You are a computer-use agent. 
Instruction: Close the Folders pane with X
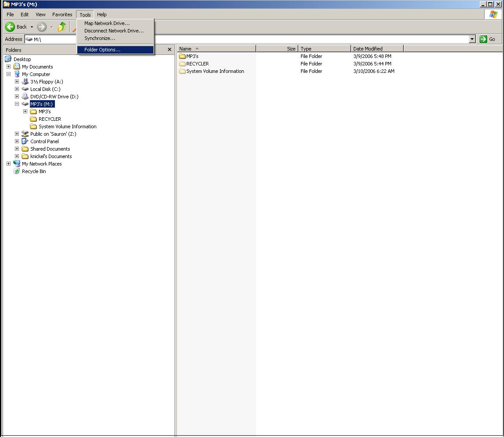coord(170,50)
